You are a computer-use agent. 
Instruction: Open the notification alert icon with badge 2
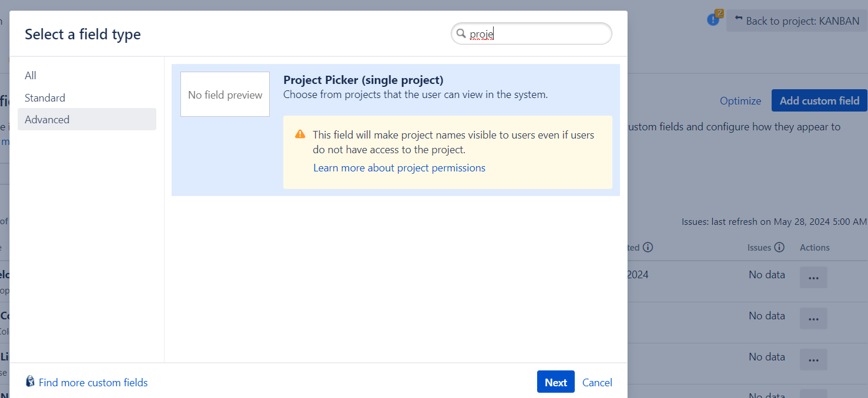point(713,19)
